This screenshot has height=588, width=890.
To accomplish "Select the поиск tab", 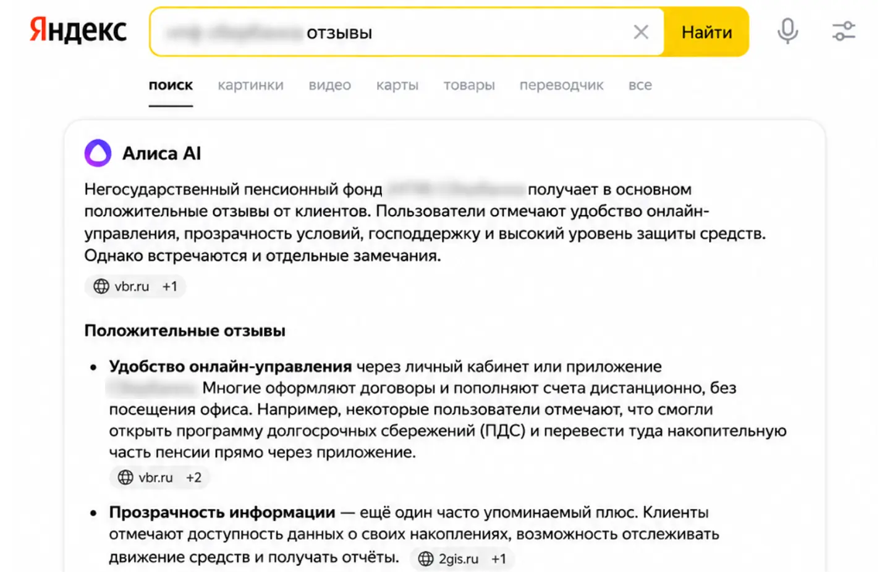I will pyautogui.click(x=171, y=85).
